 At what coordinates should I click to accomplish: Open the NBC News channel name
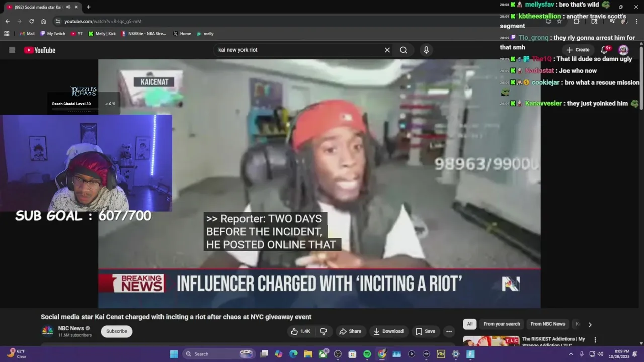click(x=71, y=328)
